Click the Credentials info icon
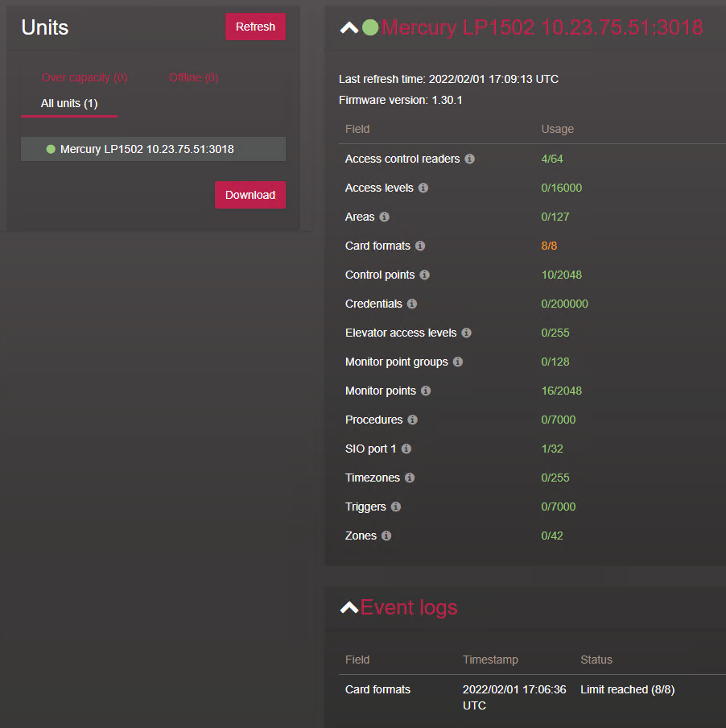 pos(412,304)
